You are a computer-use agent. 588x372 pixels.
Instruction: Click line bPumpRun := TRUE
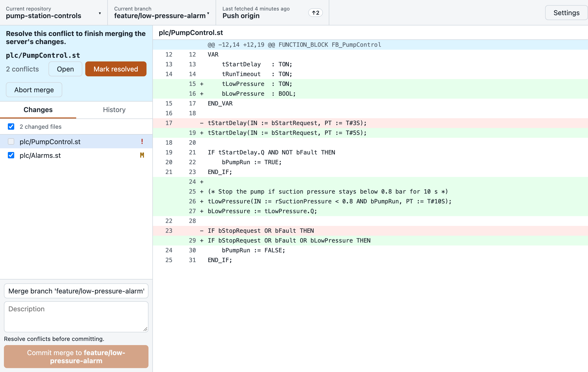pyautogui.click(x=370, y=162)
